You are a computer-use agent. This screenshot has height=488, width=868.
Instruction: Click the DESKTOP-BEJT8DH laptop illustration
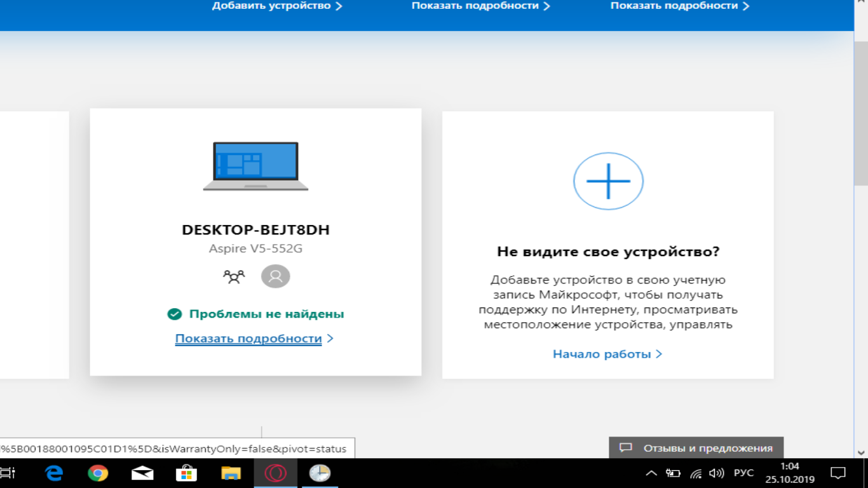pyautogui.click(x=255, y=166)
